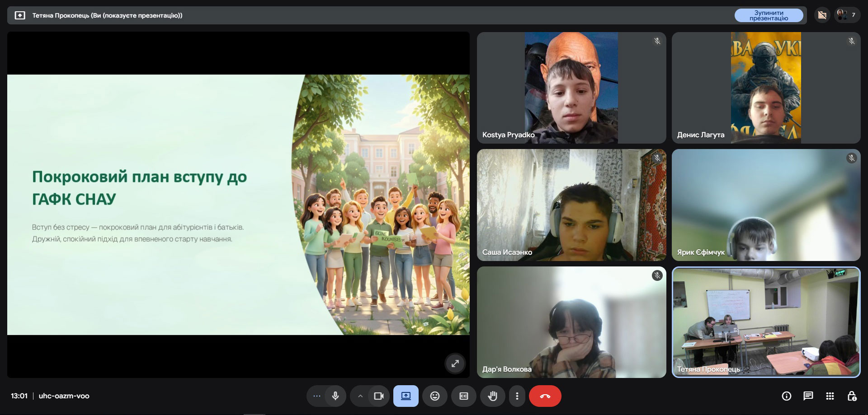
Task: Select Дар'я Волкова video tile
Action: click(571, 322)
